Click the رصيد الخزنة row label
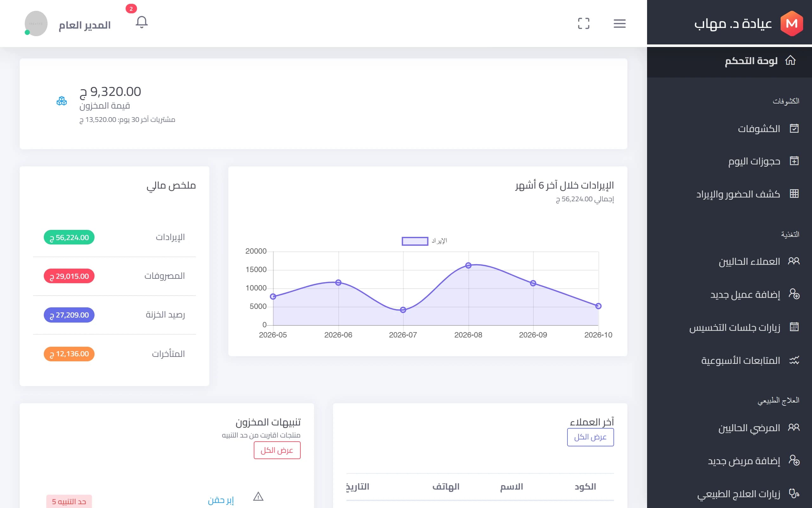This screenshot has height=508, width=812. [x=165, y=315]
